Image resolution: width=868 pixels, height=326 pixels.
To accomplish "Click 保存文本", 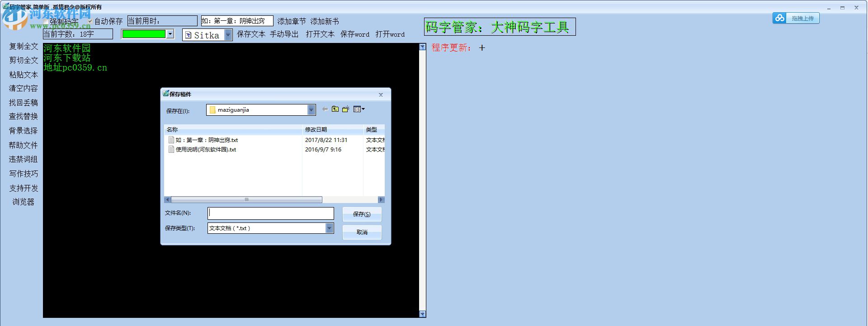I will pos(251,34).
